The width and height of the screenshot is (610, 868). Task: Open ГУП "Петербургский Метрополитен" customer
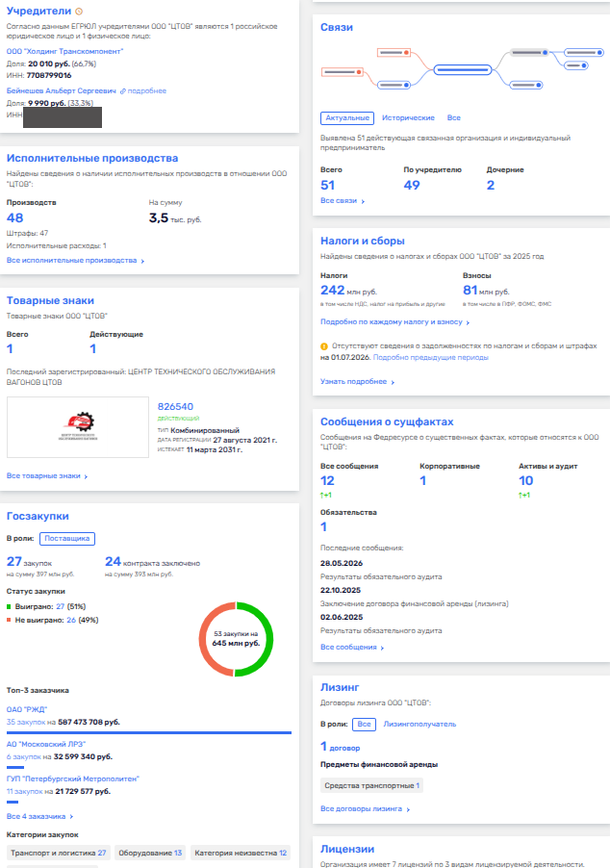click(72, 779)
